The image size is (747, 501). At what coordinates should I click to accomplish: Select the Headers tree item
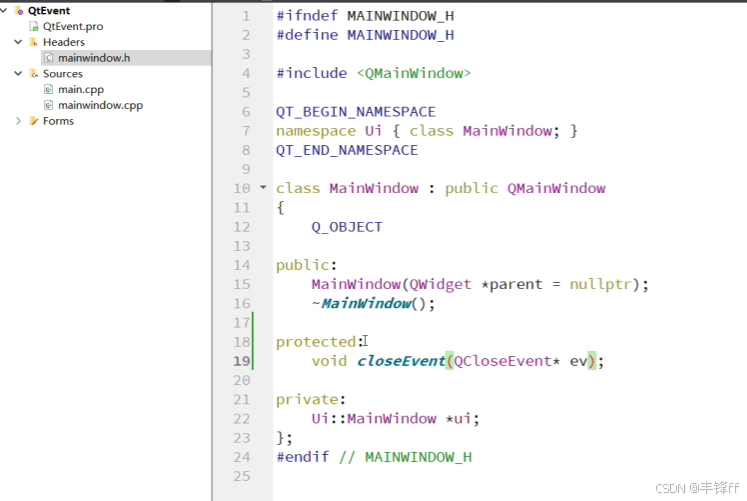coord(64,42)
